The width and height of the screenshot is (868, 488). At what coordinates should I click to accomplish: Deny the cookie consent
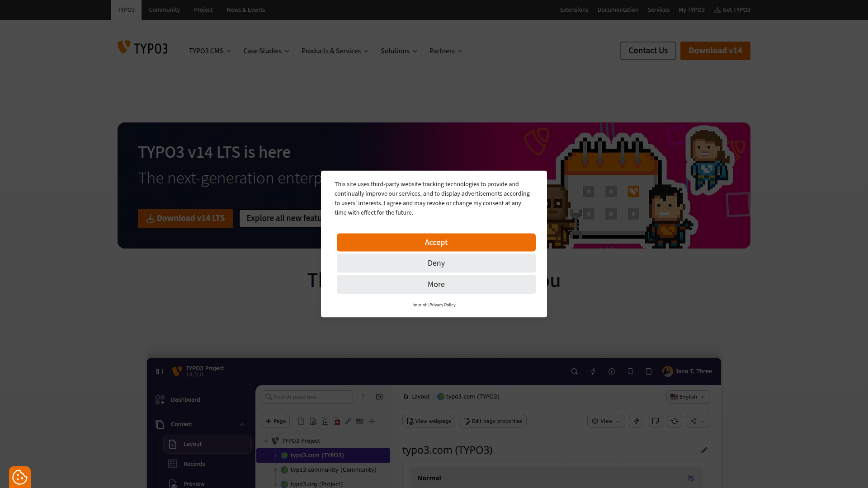tap(436, 263)
